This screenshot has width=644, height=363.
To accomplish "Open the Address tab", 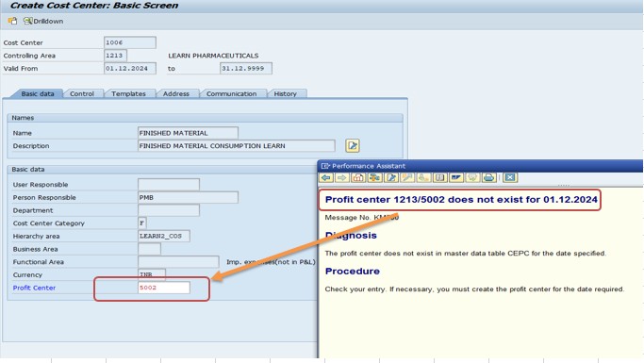I will click(176, 93).
